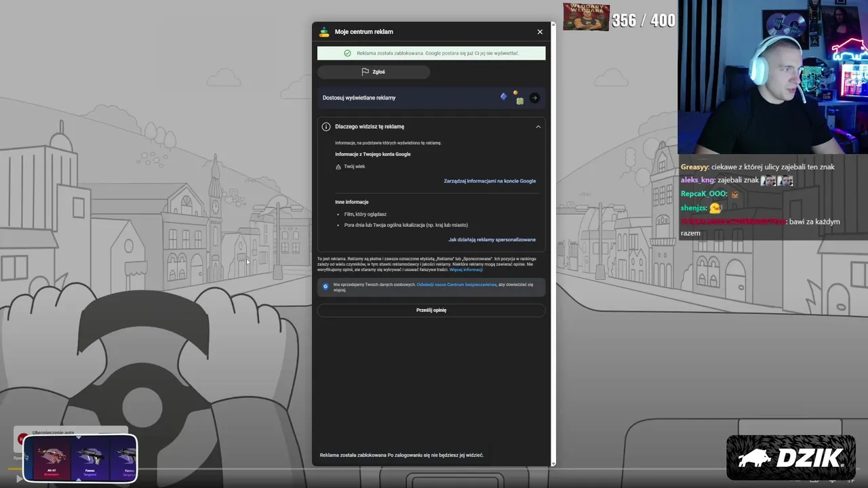Viewport: 868px width, 488px height.
Task: Click the Zgłoś report button label
Action: click(x=378, y=72)
